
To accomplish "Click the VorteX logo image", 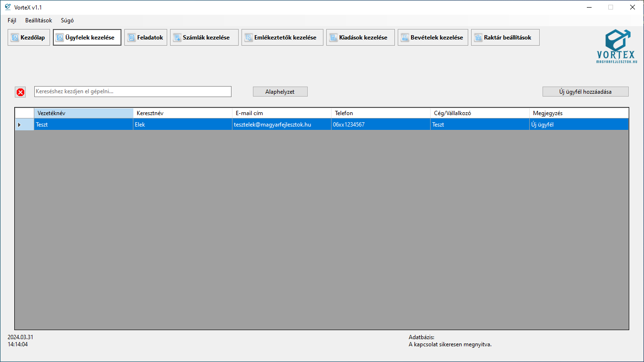I will pyautogui.click(x=616, y=46).
